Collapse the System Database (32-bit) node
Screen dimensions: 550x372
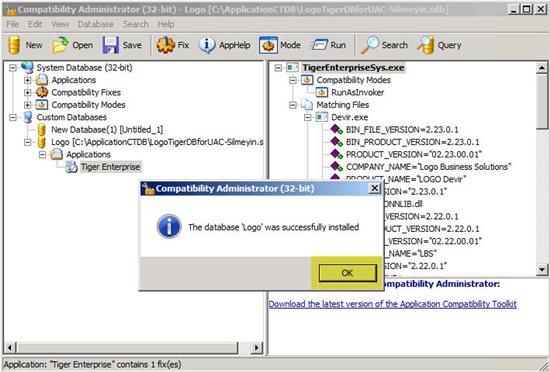tap(13, 67)
